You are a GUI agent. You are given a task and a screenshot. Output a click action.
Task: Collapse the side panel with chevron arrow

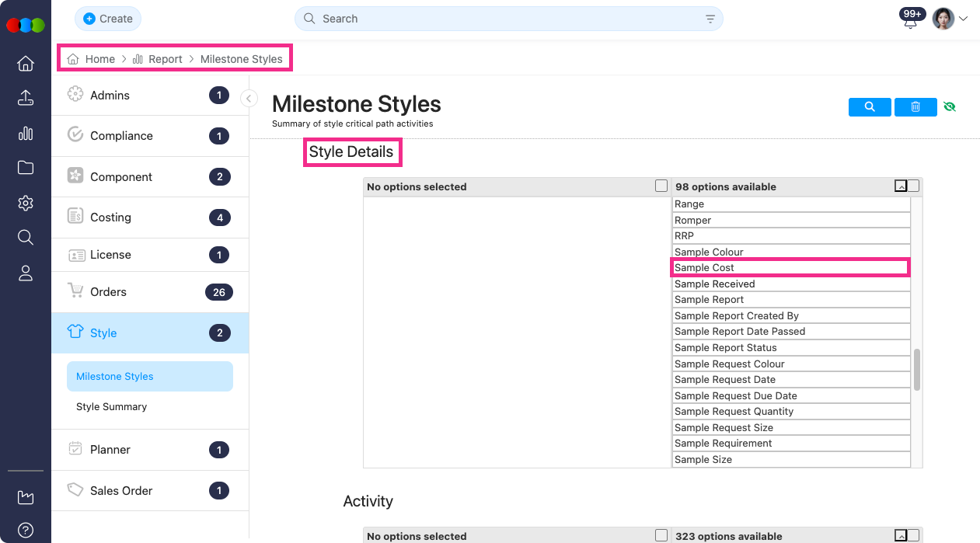pyautogui.click(x=249, y=98)
